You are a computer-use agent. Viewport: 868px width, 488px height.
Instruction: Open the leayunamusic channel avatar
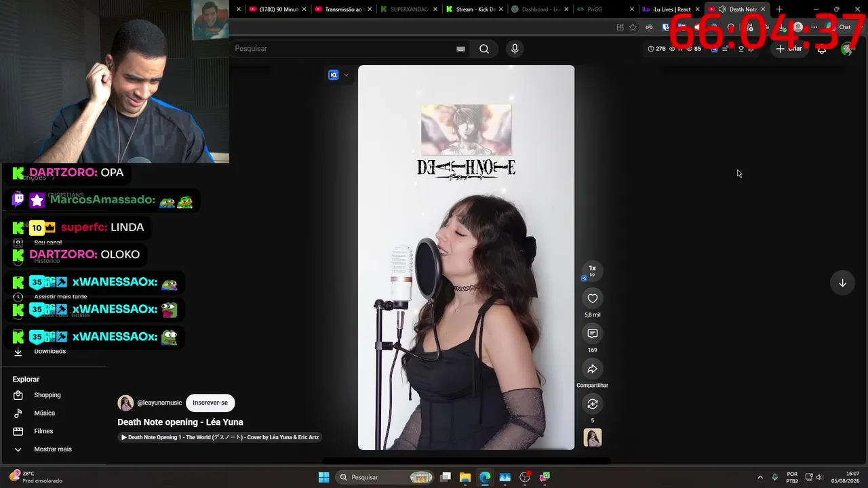point(125,403)
